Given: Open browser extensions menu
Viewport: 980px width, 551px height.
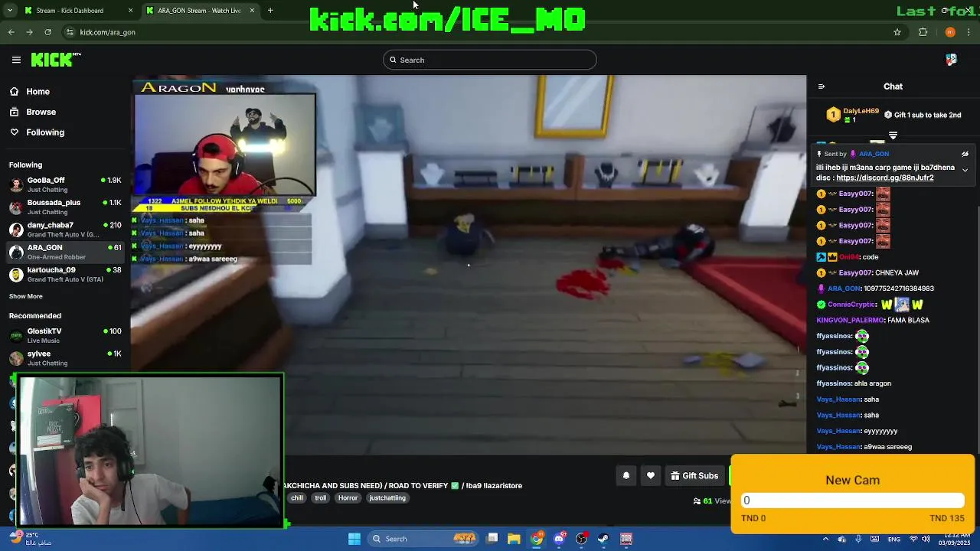Looking at the screenshot, I should pyautogui.click(x=923, y=32).
